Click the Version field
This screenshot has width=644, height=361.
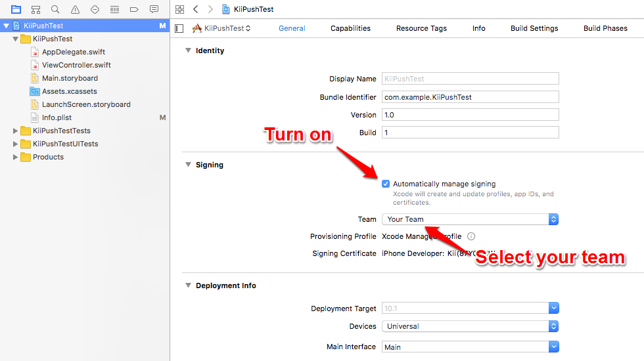click(471, 115)
